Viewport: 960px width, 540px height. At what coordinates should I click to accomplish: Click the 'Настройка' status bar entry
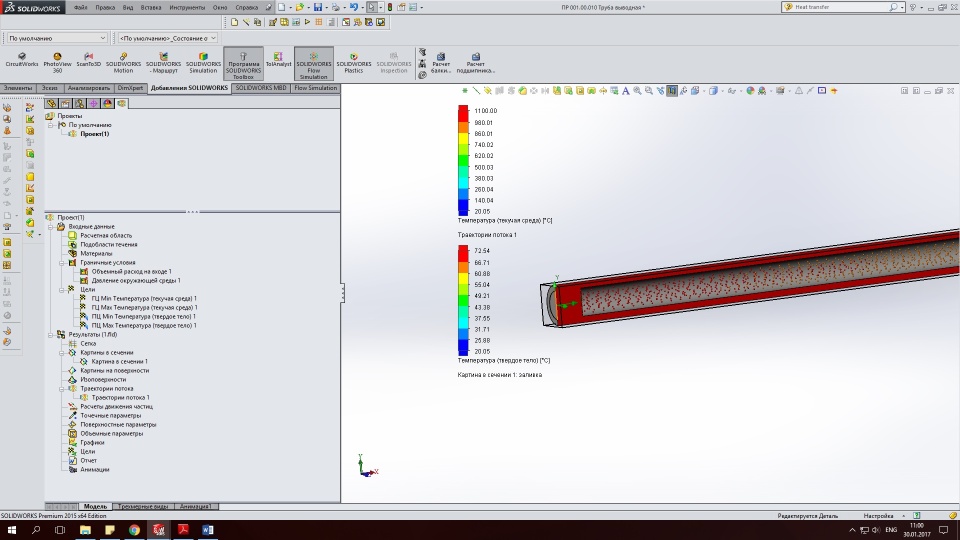tap(879, 516)
